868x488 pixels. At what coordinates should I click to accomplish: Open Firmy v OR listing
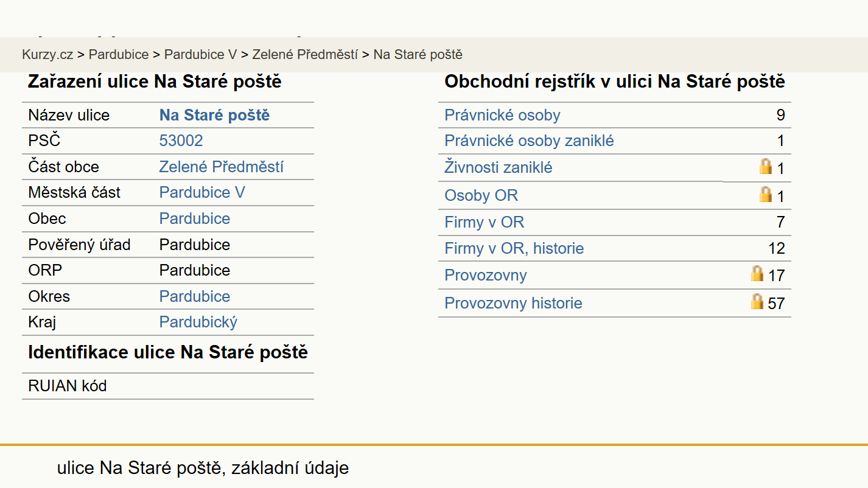[x=484, y=222]
